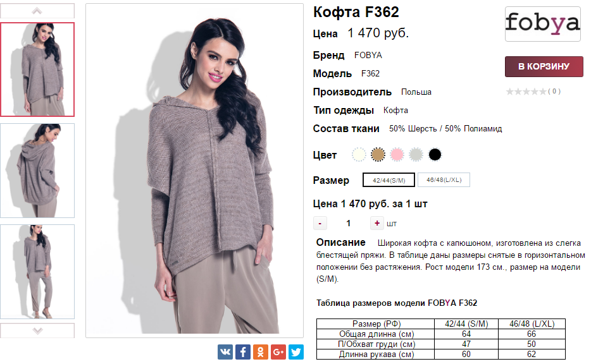Share product on Facebook
The height and width of the screenshot is (364, 591).
tap(243, 352)
